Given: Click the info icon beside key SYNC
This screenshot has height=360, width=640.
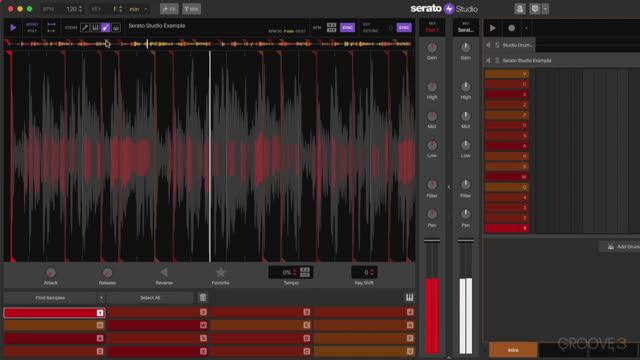Looking at the screenshot, I should point(390,28).
